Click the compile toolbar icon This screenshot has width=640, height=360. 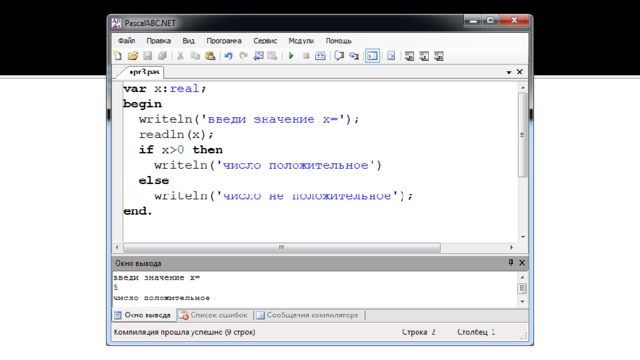320,56
